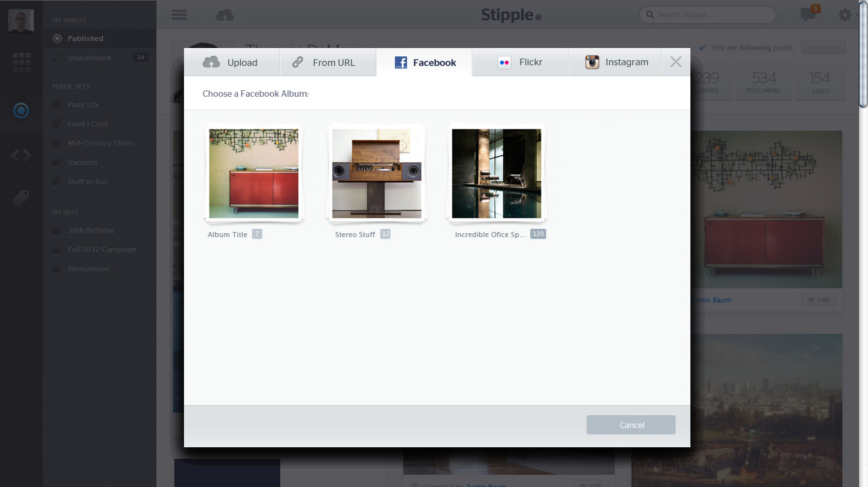The width and height of the screenshot is (868, 487).
Task: Click the price tag icon in left rail
Action: pos(21,199)
